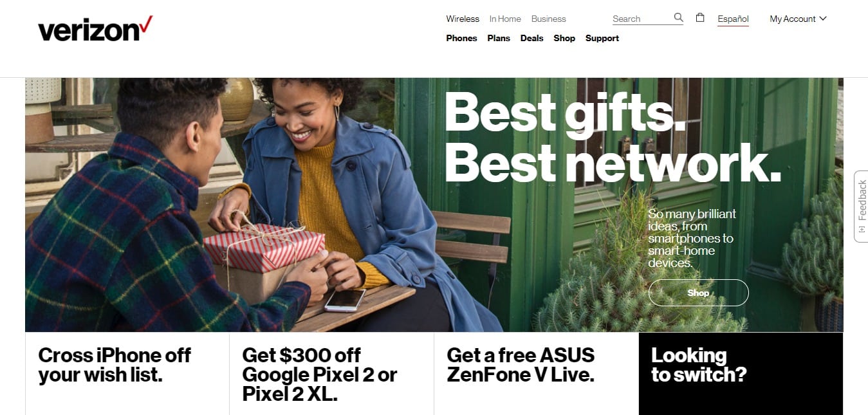Image resolution: width=868 pixels, height=415 pixels.
Task: Open the Cross iPhone off wish list tile
Action: click(x=127, y=374)
